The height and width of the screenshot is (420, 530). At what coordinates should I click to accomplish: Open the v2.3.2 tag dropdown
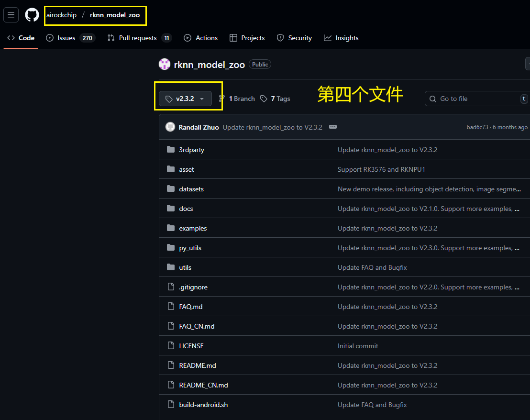185,99
